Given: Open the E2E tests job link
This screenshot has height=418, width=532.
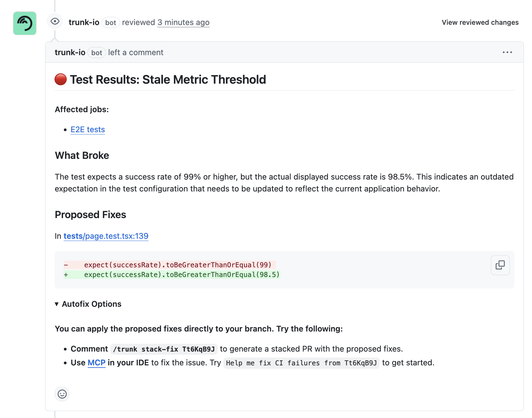Looking at the screenshot, I should 88,129.
